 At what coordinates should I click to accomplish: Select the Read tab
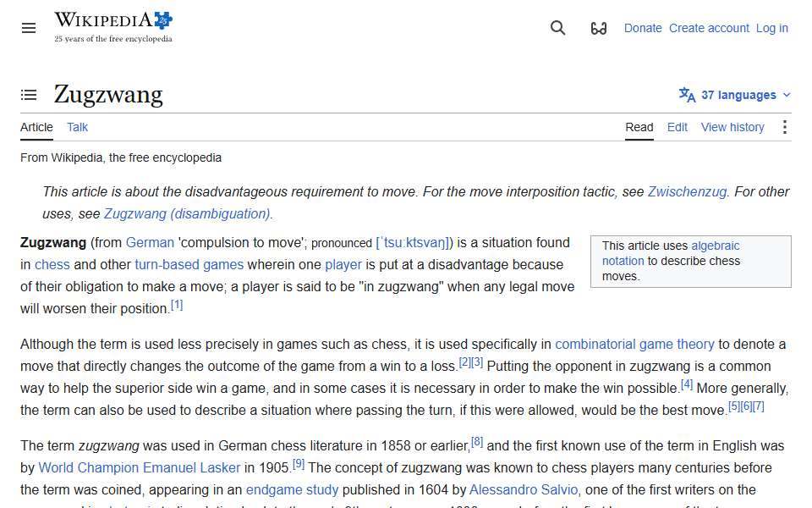pos(639,127)
